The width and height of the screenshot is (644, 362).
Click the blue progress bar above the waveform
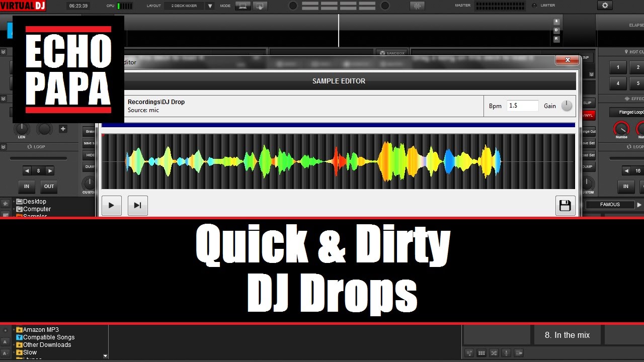pos(338,125)
